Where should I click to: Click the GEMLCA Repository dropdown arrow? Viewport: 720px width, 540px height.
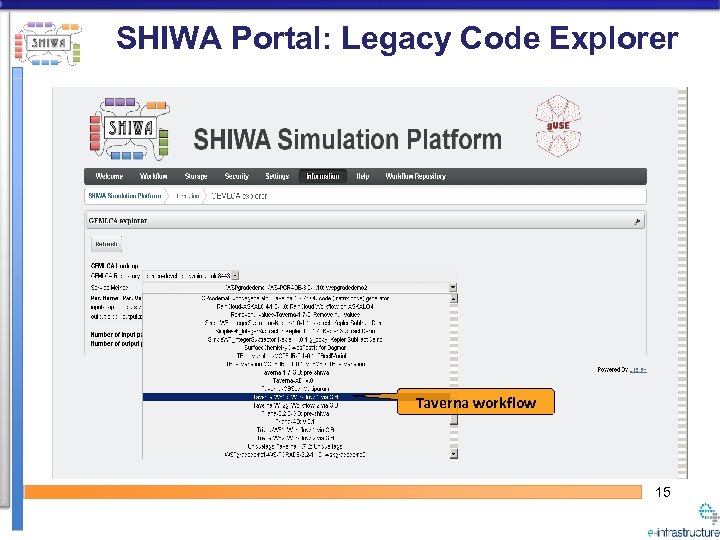[x=235, y=276]
